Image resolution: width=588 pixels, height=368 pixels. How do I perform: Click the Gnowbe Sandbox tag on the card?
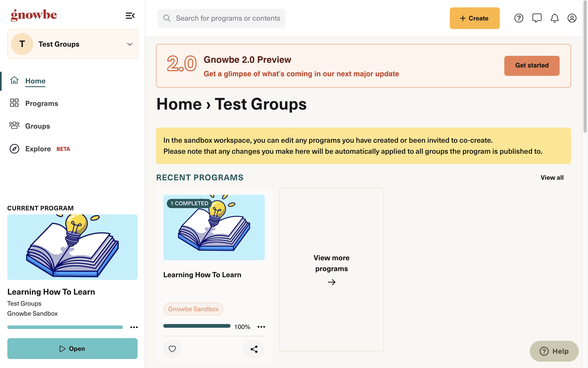pyautogui.click(x=193, y=309)
